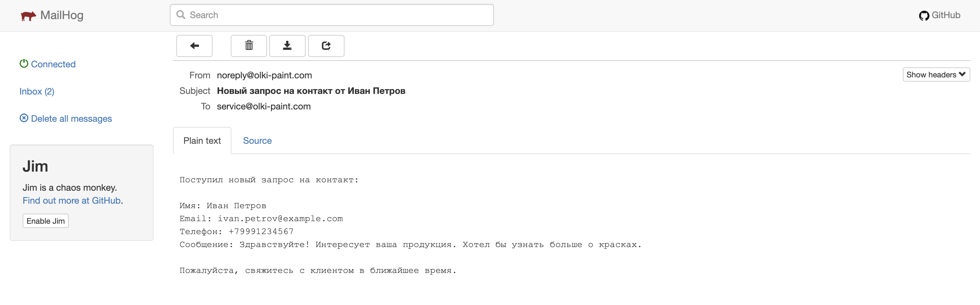Click the circled X beside Delete all messages
The width and height of the screenshot is (980, 305).
[24, 118]
